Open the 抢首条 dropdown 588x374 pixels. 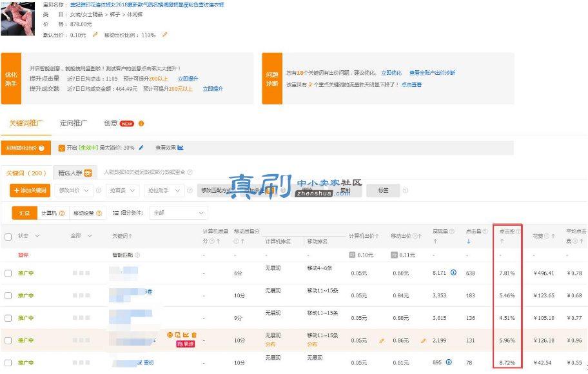(122, 191)
